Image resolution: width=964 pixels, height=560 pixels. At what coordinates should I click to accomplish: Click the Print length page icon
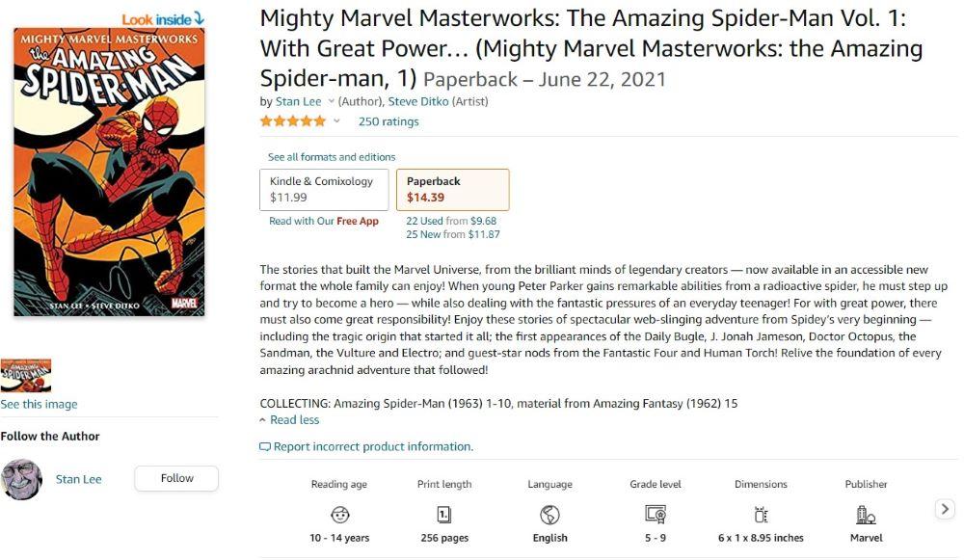click(444, 514)
